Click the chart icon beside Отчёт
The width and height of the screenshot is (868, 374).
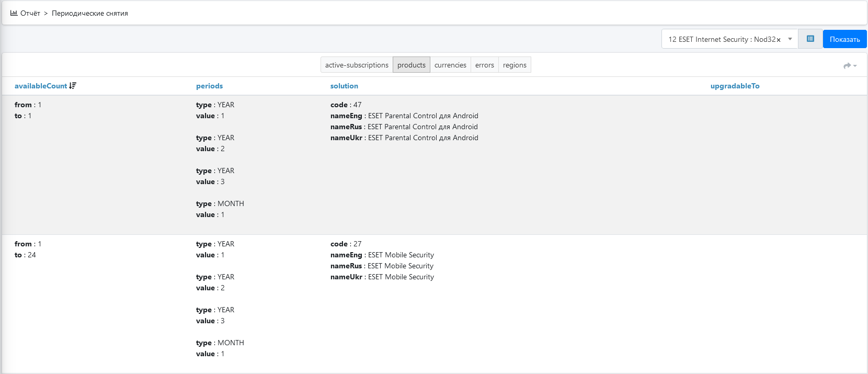coord(14,13)
